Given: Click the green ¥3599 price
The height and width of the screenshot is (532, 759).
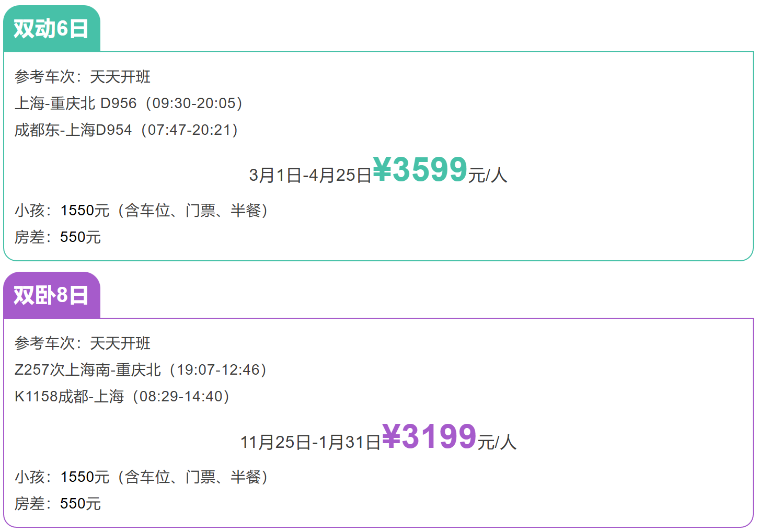Looking at the screenshot, I should tap(420, 170).
